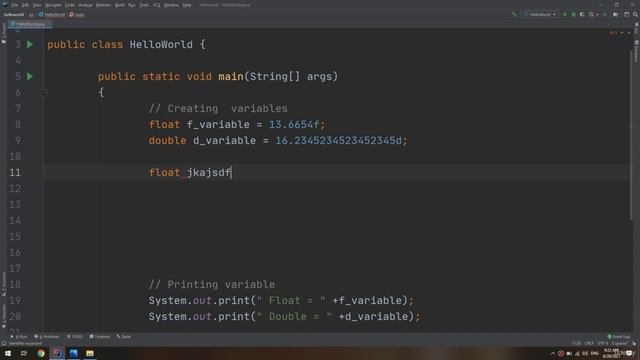The height and width of the screenshot is (360, 640).
Task: Open Task View on the taskbar
Action: [x=24, y=353]
